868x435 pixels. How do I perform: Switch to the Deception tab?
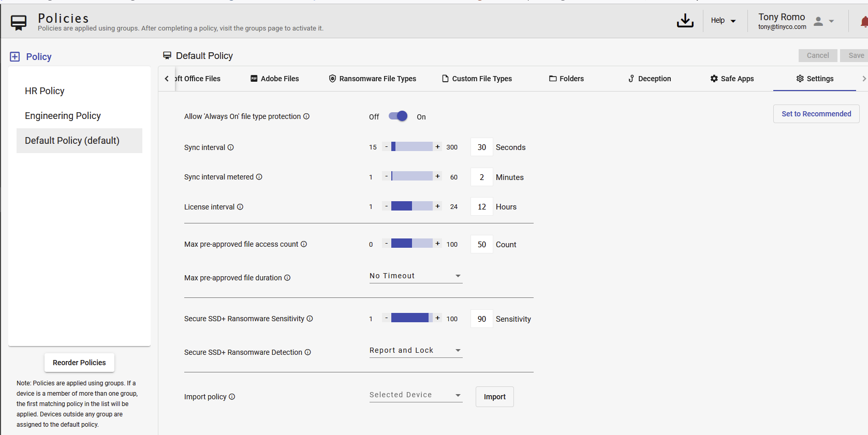pyautogui.click(x=650, y=79)
